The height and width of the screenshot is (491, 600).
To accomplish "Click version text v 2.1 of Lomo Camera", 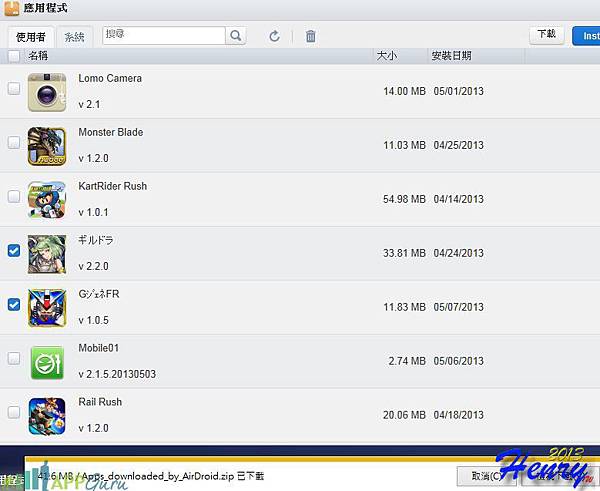I will pos(89,104).
